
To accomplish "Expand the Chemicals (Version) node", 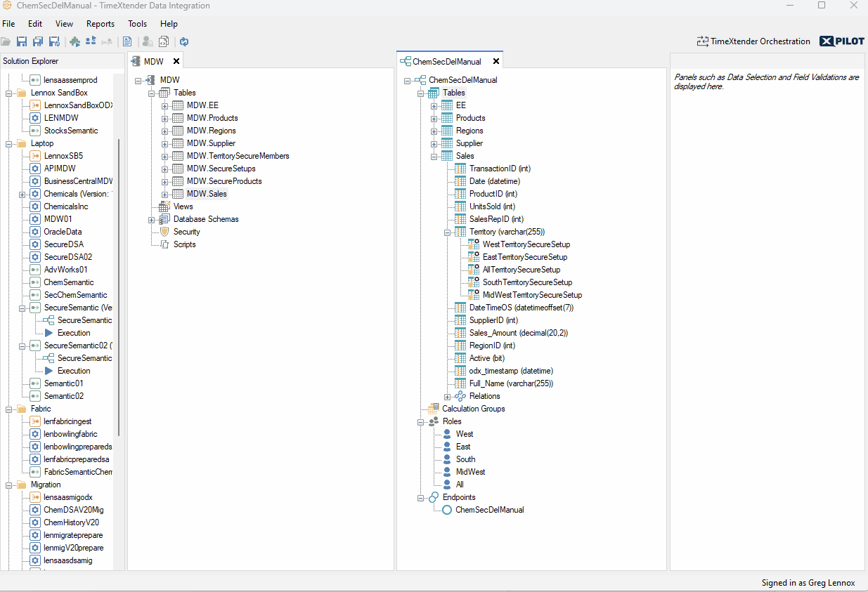I will 22,194.
